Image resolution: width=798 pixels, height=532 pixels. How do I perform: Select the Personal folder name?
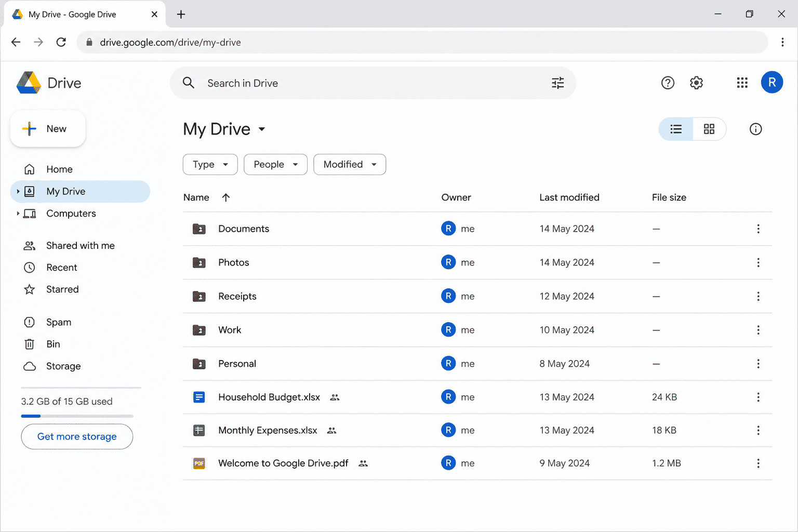pyautogui.click(x=237, y=364)
